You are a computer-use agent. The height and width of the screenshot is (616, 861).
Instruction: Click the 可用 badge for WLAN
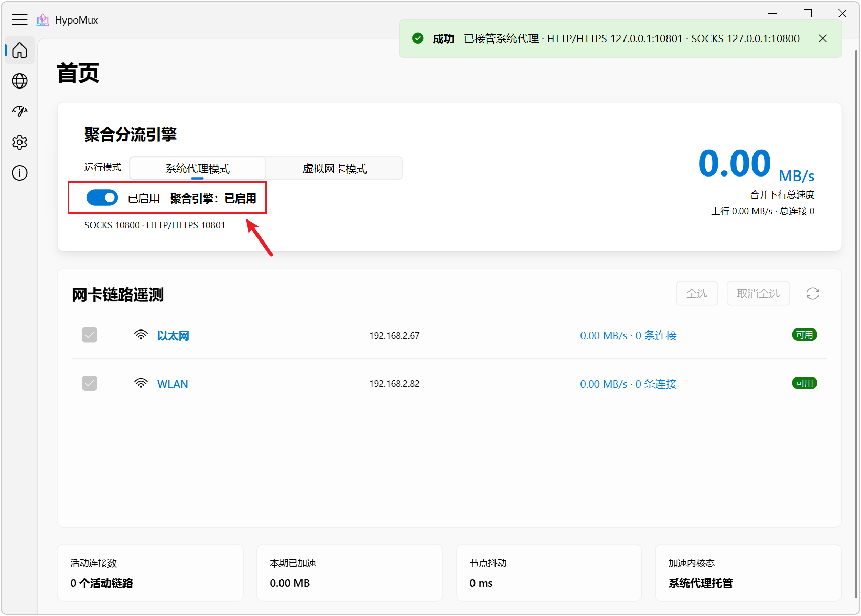[x=804, y=383]
